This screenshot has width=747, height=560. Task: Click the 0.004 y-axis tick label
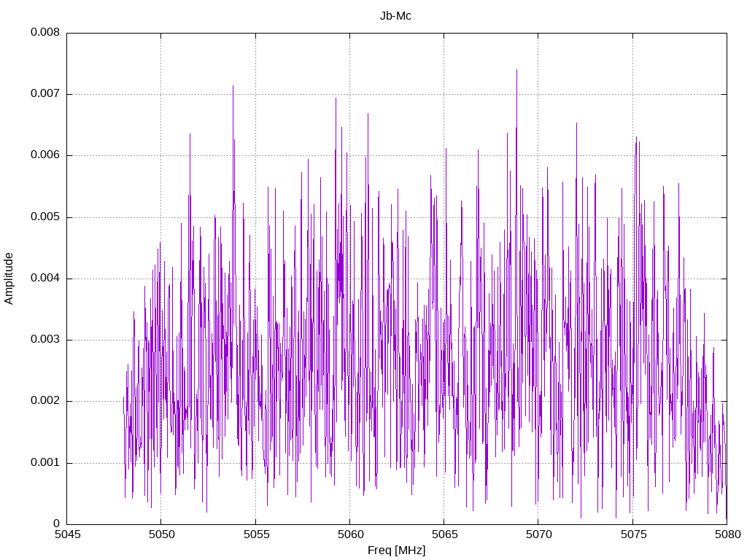(45, 278)
